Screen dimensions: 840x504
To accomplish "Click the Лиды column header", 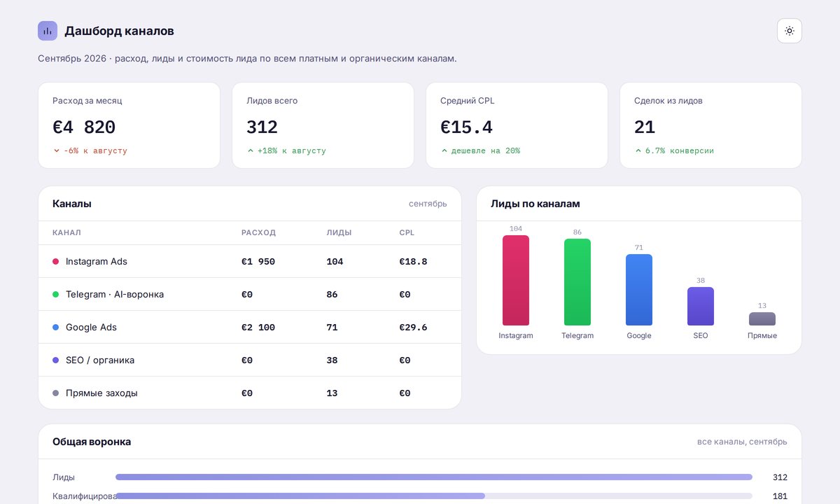I will click(339, 232).
